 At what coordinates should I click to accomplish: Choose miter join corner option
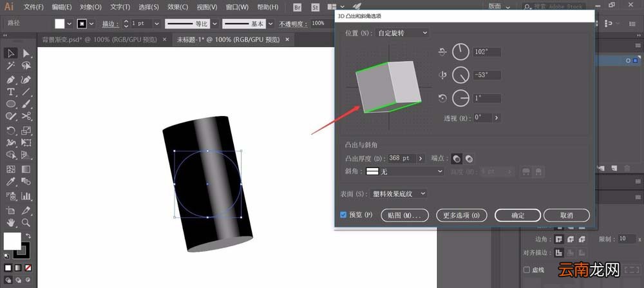tap(558, 239)
